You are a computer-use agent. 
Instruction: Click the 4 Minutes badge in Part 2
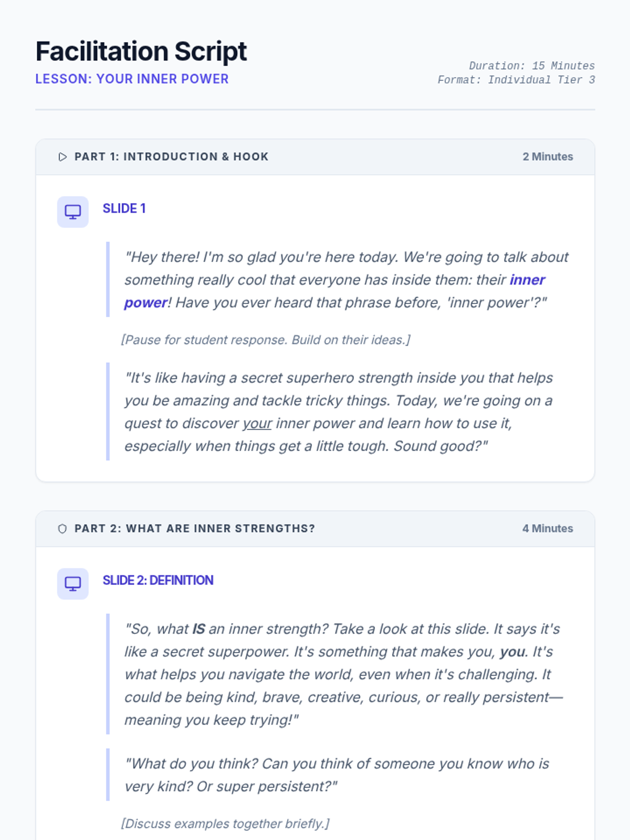click(548, 529)
